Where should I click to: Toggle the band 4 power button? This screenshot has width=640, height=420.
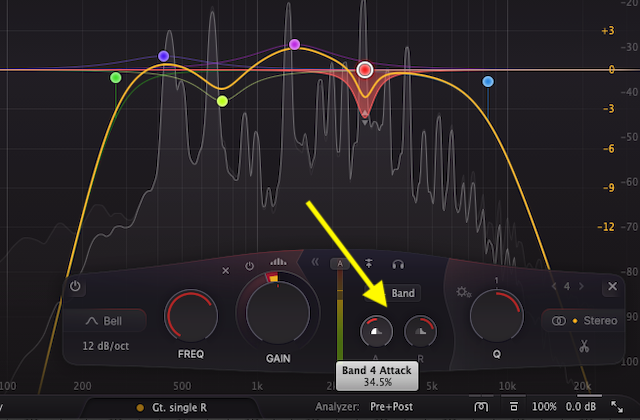tap(76, 286)
